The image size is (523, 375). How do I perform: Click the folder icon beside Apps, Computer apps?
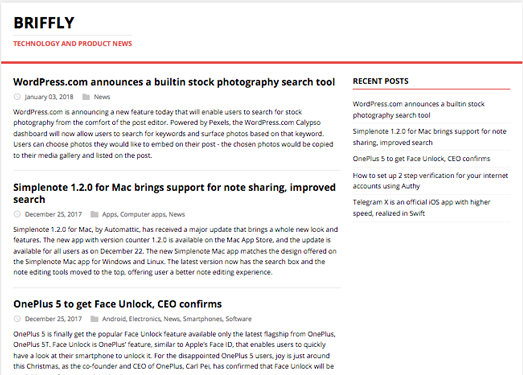94,214
